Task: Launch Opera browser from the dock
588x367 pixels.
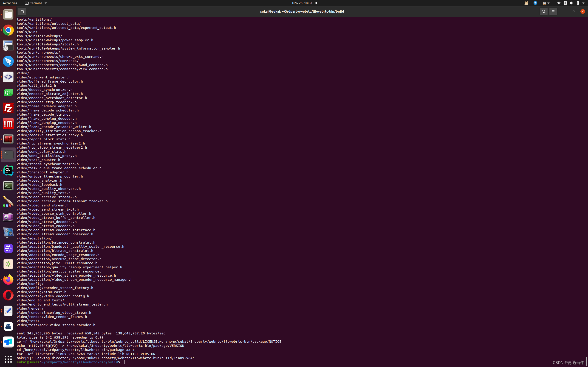Action: [8, 295]
